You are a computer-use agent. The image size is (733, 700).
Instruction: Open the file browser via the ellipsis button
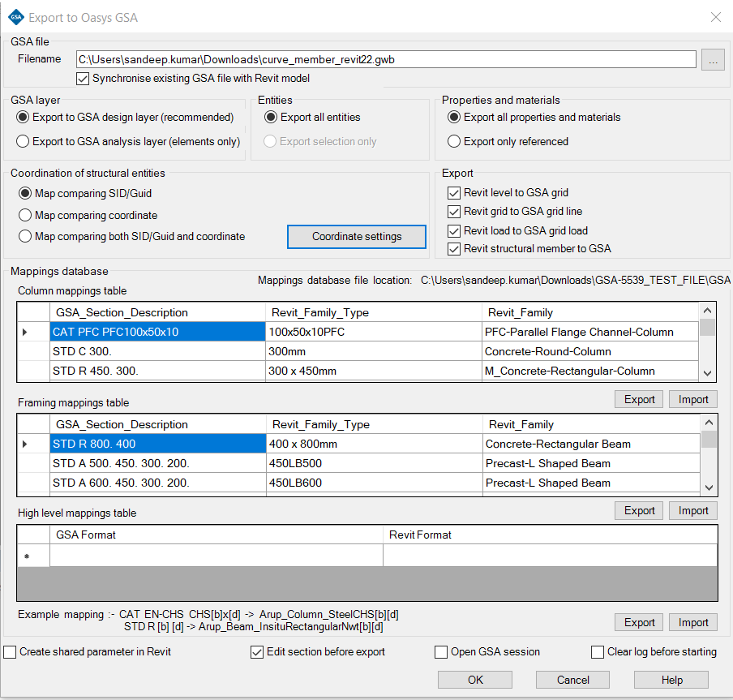point(712,58)
